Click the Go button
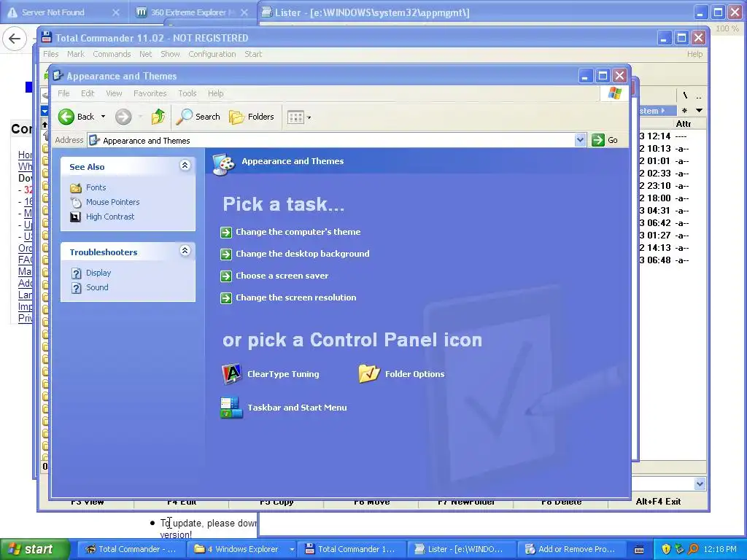The image size is (747, 560). (605, 140)
